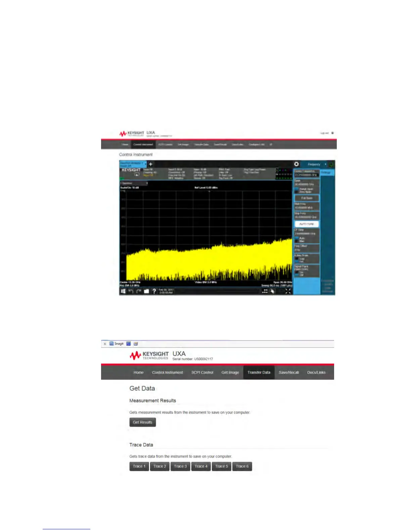Close Snagit toolbar with X icon
Viewport: 411px width, 532px height.
click(x=105, y=344)
